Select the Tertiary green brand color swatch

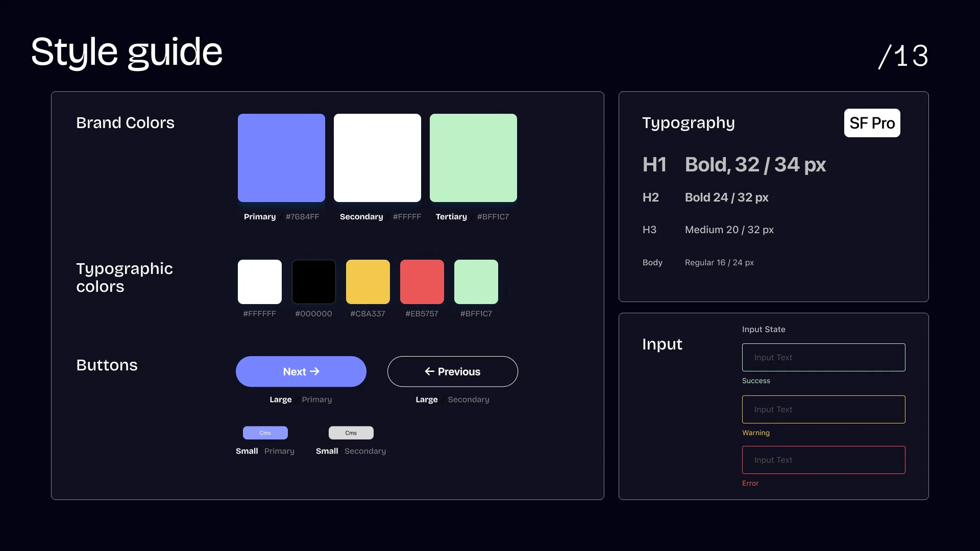point(473,158)
